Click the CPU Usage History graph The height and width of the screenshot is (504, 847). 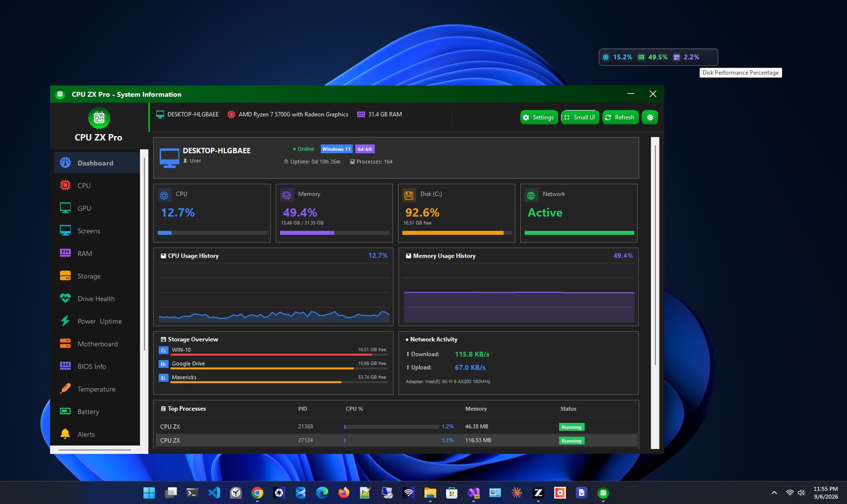click(x=274, y=293)
